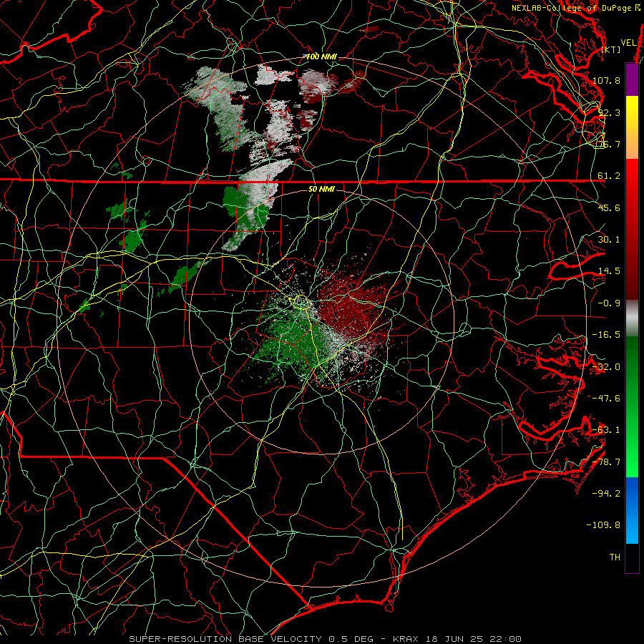Image resolution: width=644 pixels, height=644 pixels.
Task: Click the 61.2 velocity scale value
Action: (609, 176)
